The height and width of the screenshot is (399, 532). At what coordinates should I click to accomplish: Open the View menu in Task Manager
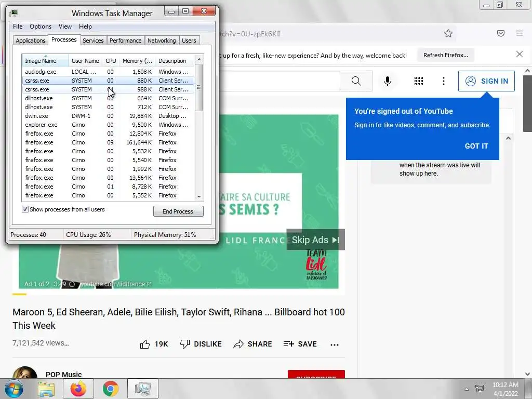pyautogui.click(x=65, y=26)
